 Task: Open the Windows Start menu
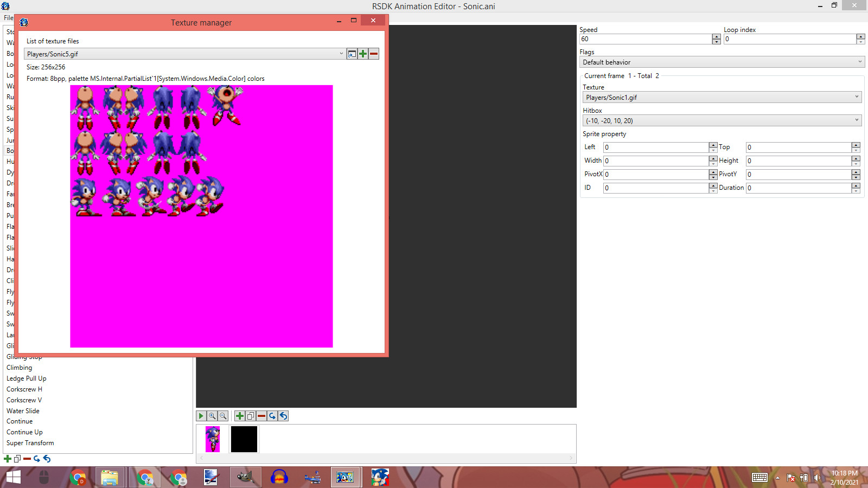[x=13, y=477]
